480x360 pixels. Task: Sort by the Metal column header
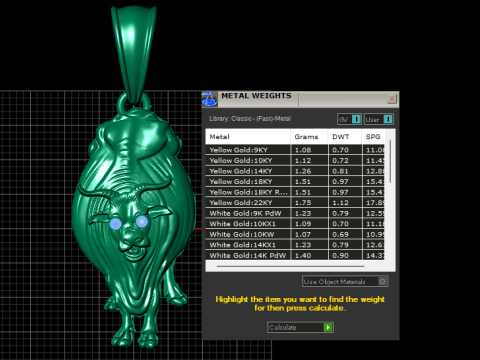tap(248, 137)
